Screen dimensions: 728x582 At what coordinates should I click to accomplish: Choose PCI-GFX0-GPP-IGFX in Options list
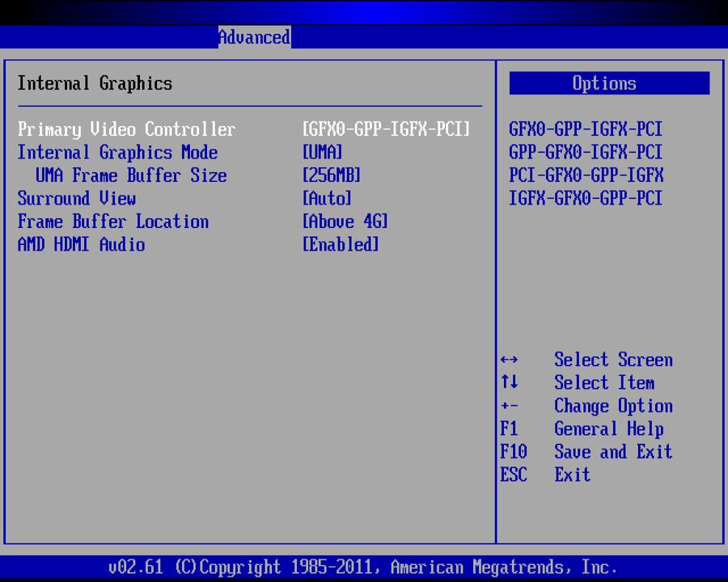[586, 175]
